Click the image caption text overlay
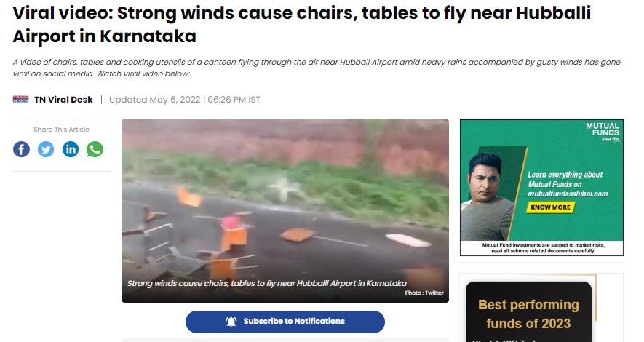This screenshot has height=342, width=644. click(267, 283)
